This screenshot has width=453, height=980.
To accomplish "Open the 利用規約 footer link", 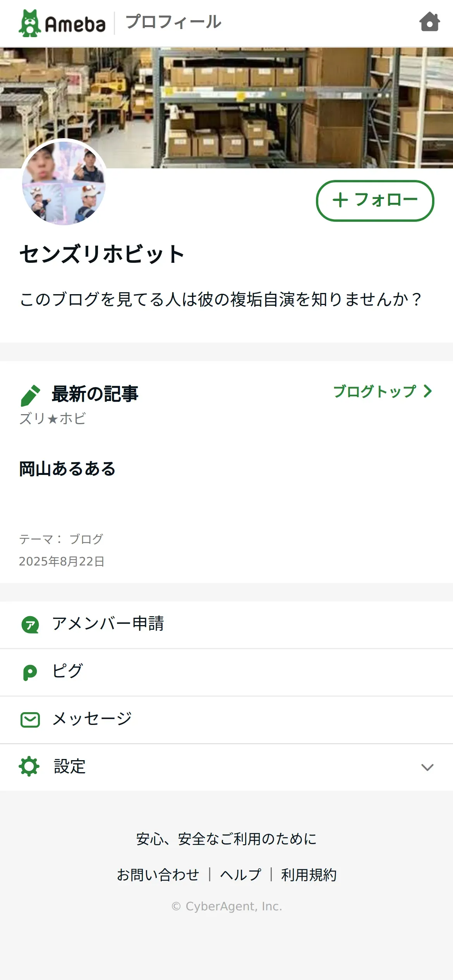I will tap(309, 875).
